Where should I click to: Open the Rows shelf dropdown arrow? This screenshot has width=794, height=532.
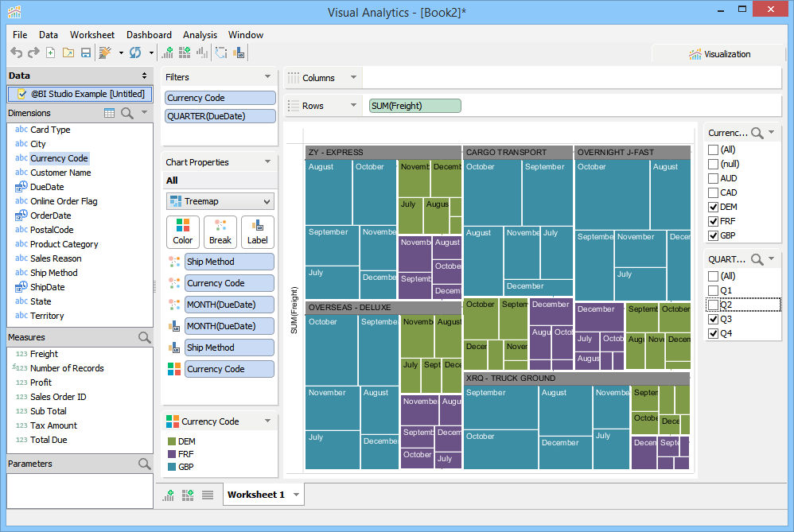click(x=353, y=105)
